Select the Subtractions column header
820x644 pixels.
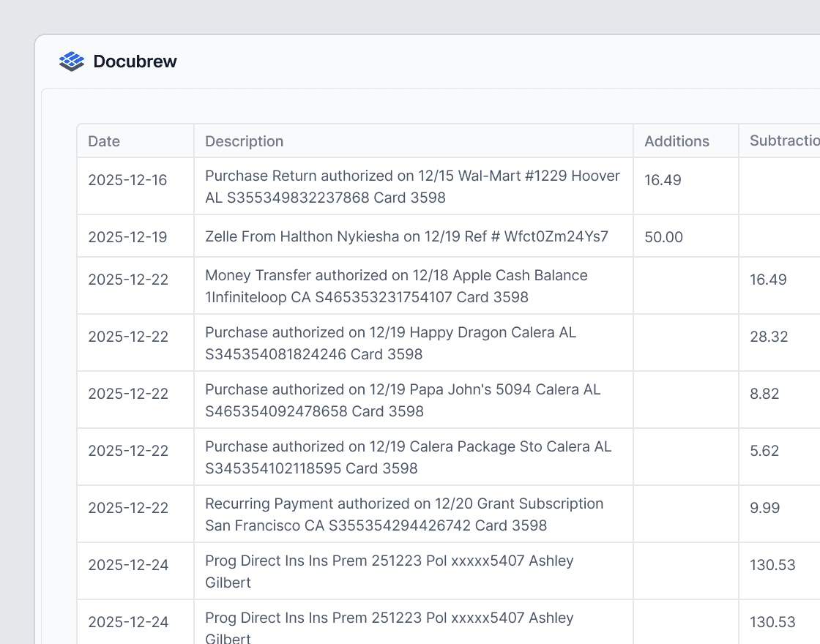click(784, 141)
